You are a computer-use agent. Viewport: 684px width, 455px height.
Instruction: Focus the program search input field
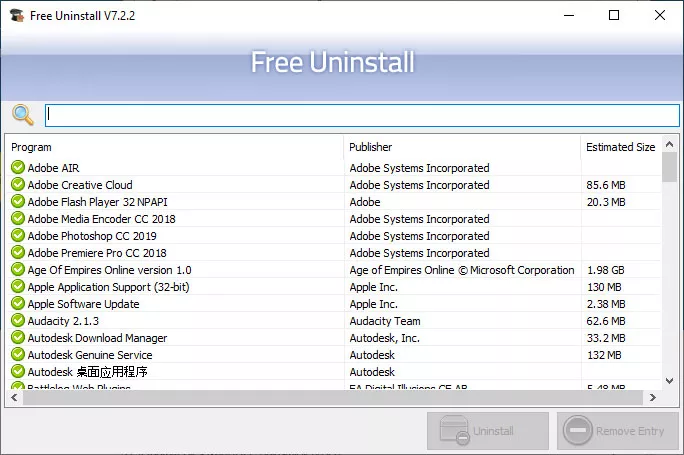(x=362, y=115)
